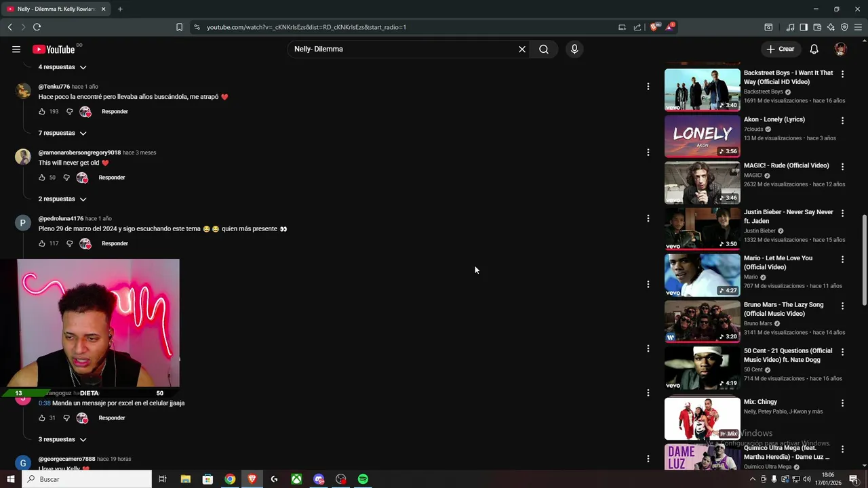
Task: Dislike the comment by @Tenku776
Action: [69, 111]
